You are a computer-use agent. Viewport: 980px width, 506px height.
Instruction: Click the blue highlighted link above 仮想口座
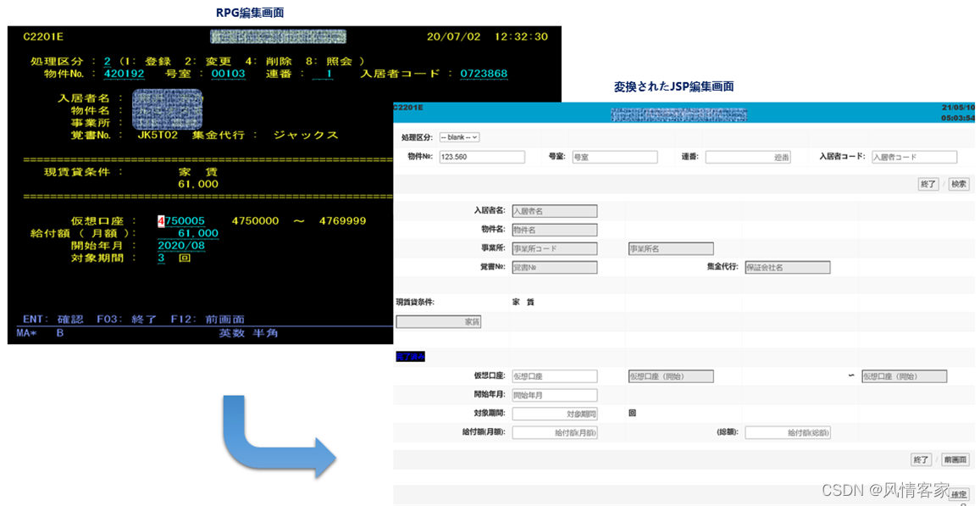tap(411, 357)
